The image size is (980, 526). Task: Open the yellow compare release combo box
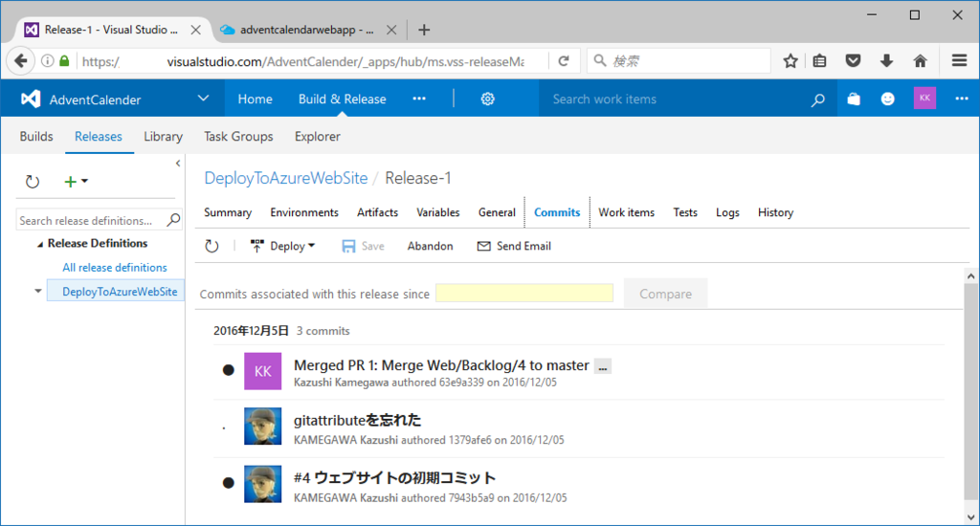tap(524, 293)
